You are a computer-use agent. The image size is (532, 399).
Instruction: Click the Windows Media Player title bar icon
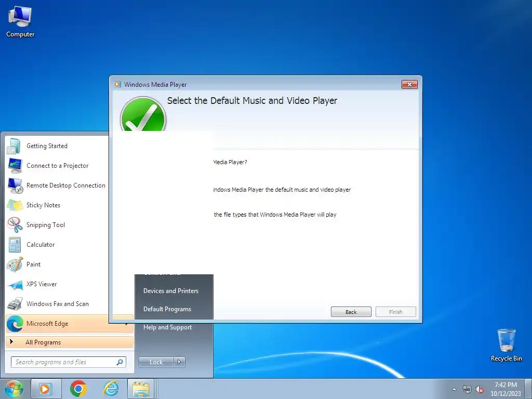pyautogui.click(x=118, y=85)
